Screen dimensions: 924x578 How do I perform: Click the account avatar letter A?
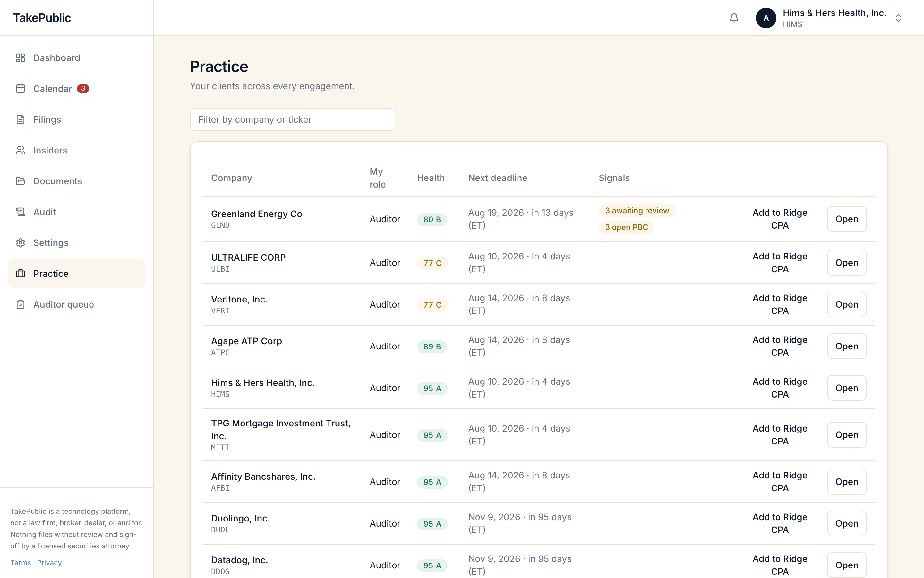pos(766,18)
